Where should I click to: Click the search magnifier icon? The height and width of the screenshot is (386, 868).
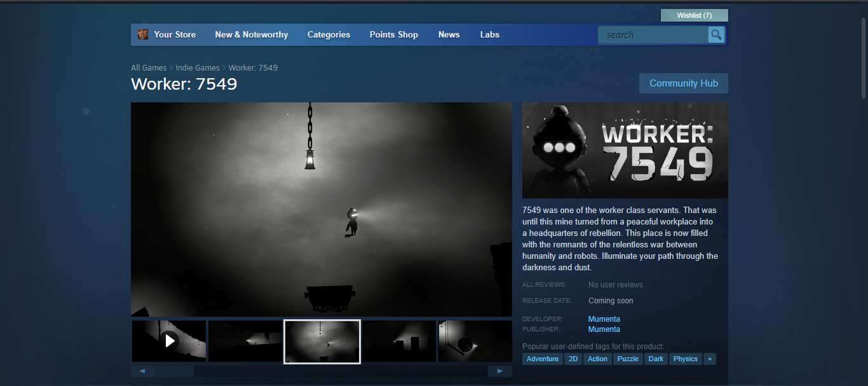(716, 35)
